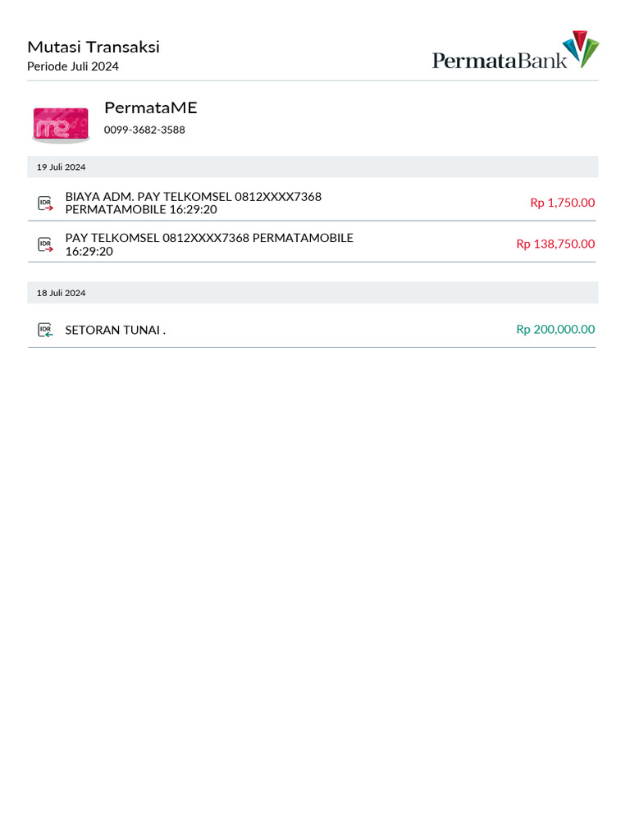Open the SETORAN TUNAI transaction
630x840 pixels.
[115, 330]
